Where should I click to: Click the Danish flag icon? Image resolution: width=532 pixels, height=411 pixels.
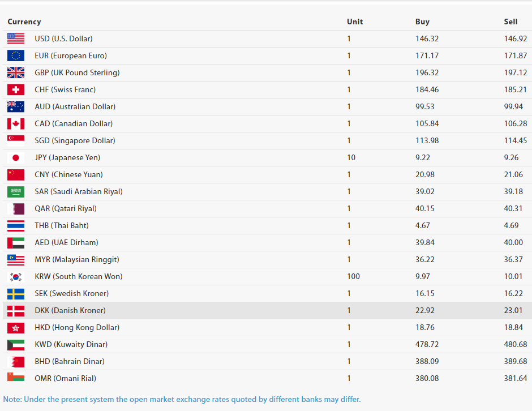click(16, 310)
